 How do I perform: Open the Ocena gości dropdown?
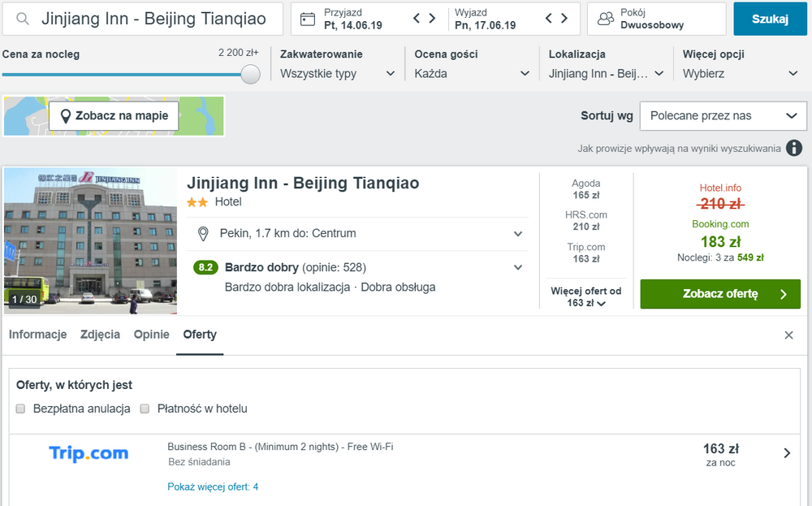472,74
